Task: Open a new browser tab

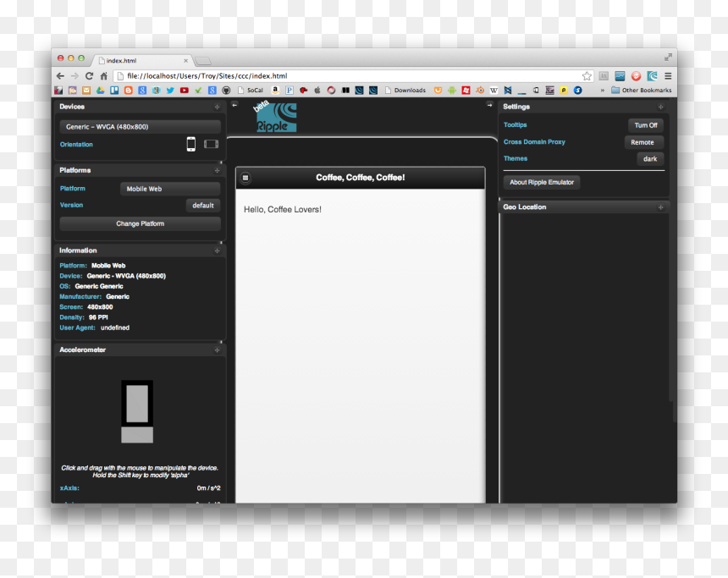Action: pyautogui.click(x=203, y=61)
